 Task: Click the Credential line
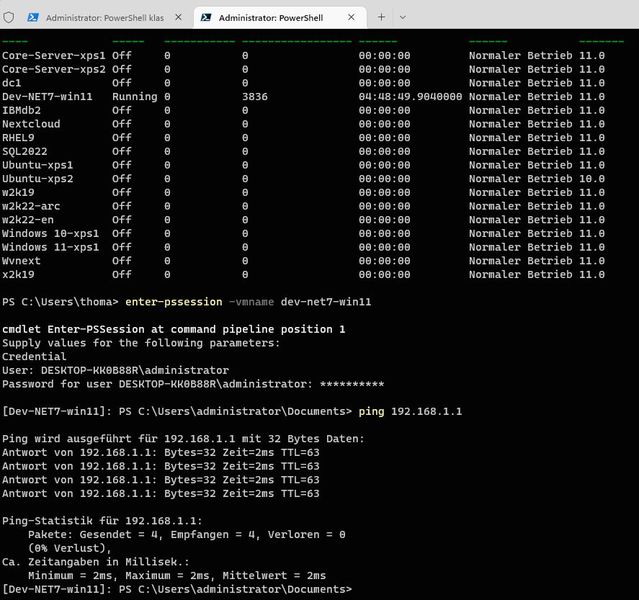(34, 357)
